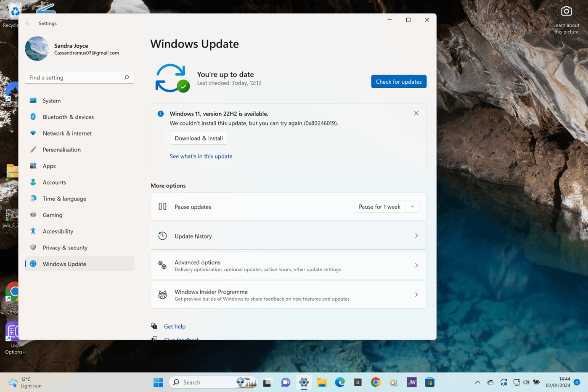Open Advanced options chevron
The image size is (588, 392).
[416, 265]
